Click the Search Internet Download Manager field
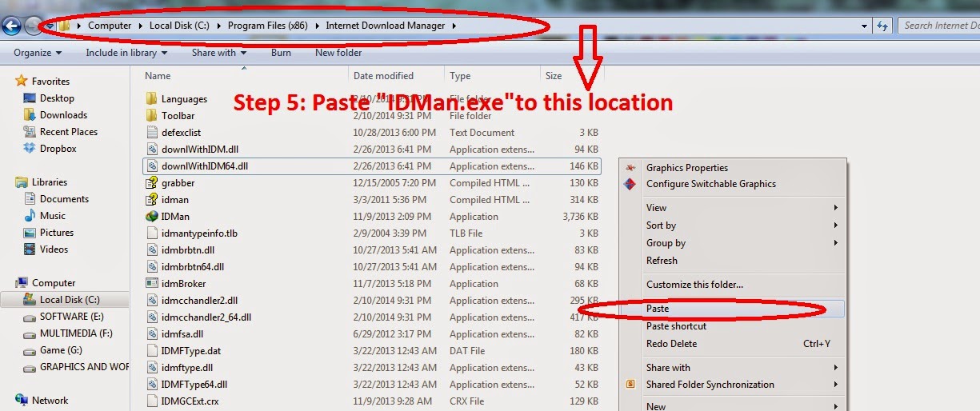The height and width of the screenshot is (411, 980). 938,26
